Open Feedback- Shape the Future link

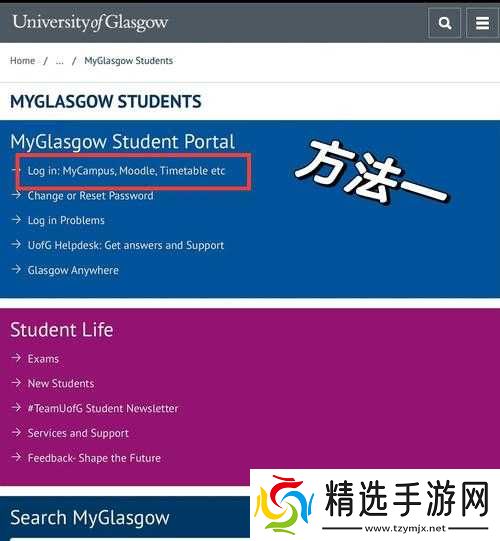pyautogui.click(x=94, y=458)
